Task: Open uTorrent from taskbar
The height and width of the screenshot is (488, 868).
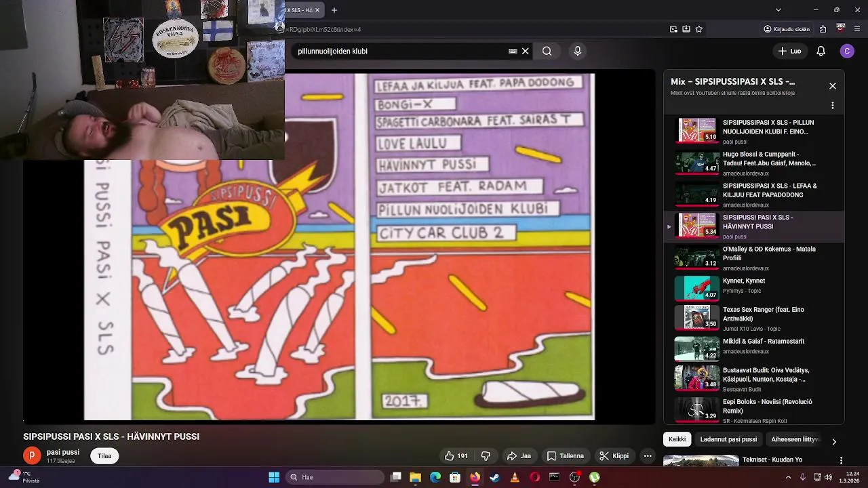Action: (594, 477)
